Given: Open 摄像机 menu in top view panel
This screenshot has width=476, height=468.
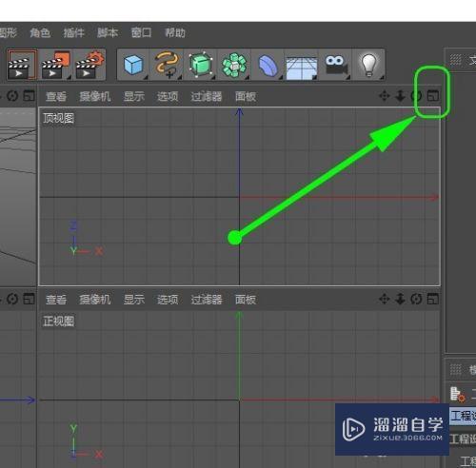Looking at the screenshot, I should [x=95, y=96].
